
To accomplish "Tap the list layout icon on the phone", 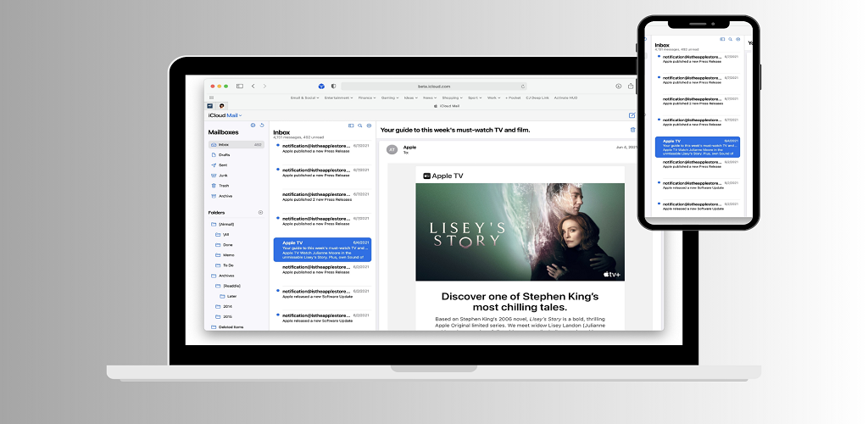I will pyautogui.click(x=722, y=39).
